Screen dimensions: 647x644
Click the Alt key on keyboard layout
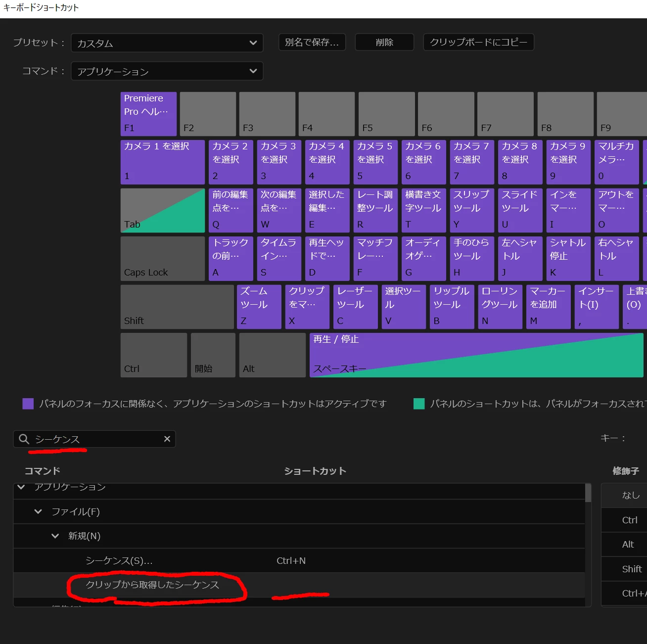click(x=273, y=355)
